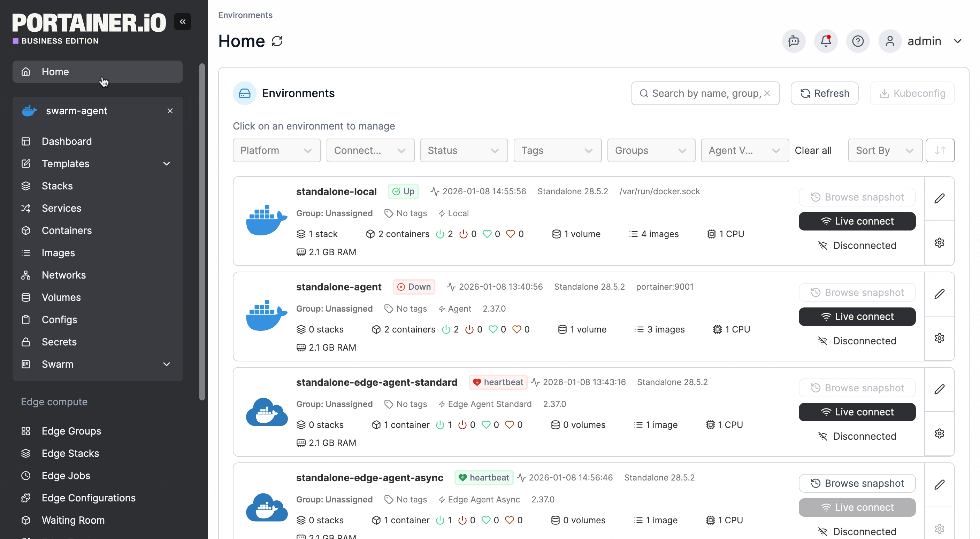The image size is (980, 539).
Task: Open the Sort By dropdown
Action: tap(885, 150)
